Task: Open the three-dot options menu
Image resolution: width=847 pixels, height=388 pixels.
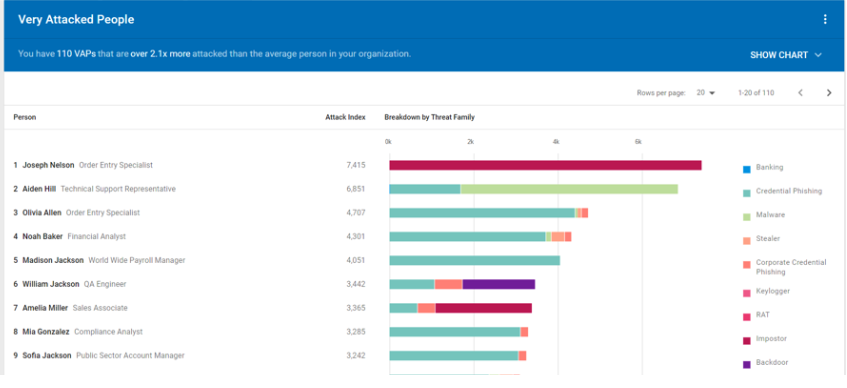Action: click(824, 19)
